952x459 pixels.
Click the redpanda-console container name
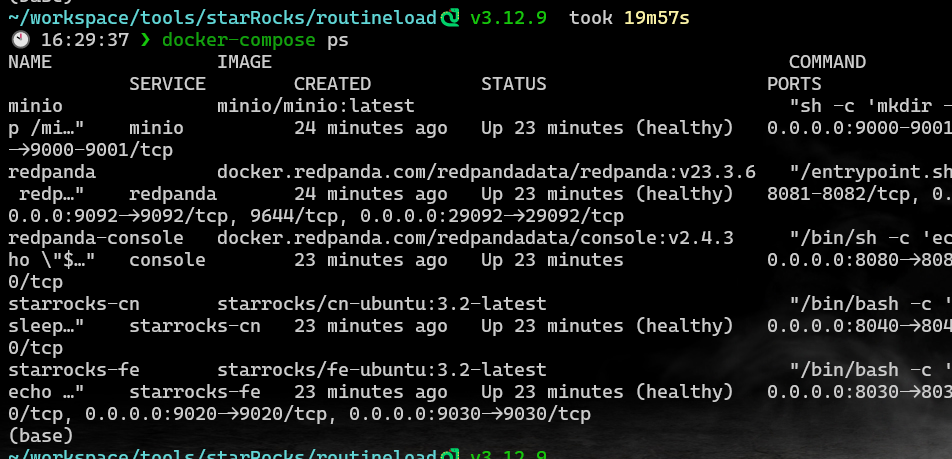click(x=96, y=238)
